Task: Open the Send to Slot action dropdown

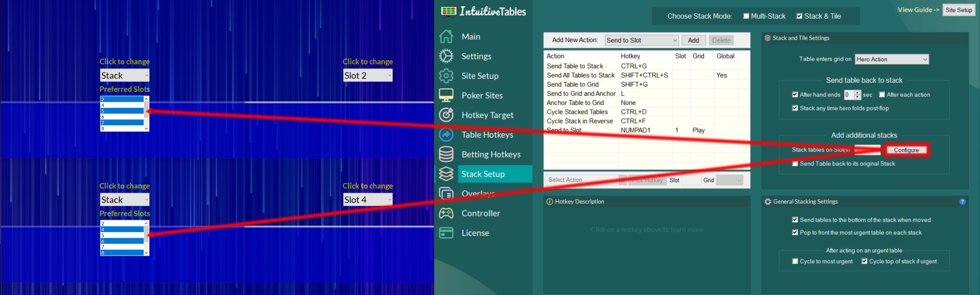Action: point(642,40)
